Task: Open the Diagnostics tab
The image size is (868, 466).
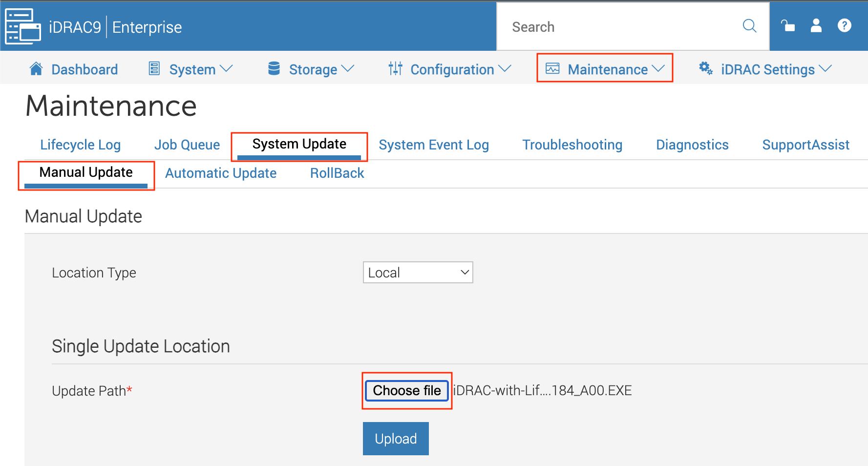Action: click(x=692, y=145)
